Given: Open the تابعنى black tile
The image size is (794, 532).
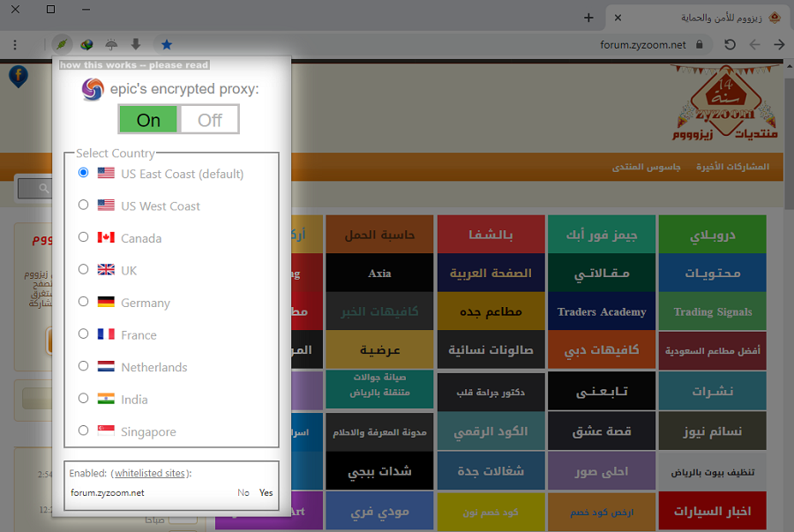Looking at the screenshot, I should click(602, 391).
